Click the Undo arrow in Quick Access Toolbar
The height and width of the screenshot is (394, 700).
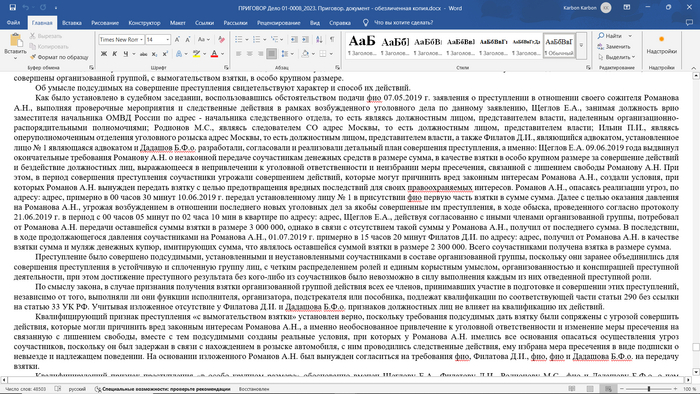[26, 8]
